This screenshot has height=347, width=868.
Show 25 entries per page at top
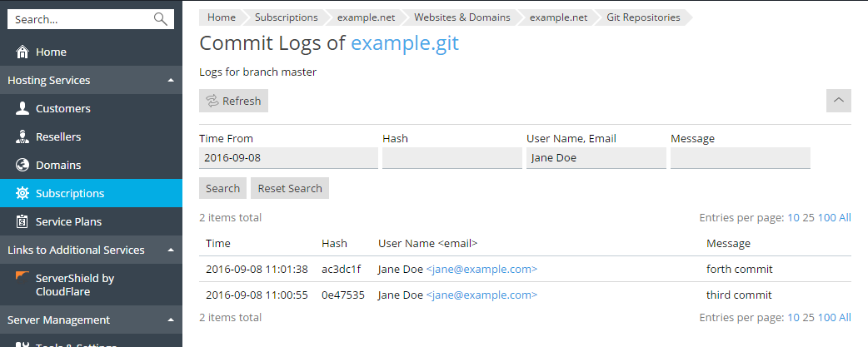808,218
